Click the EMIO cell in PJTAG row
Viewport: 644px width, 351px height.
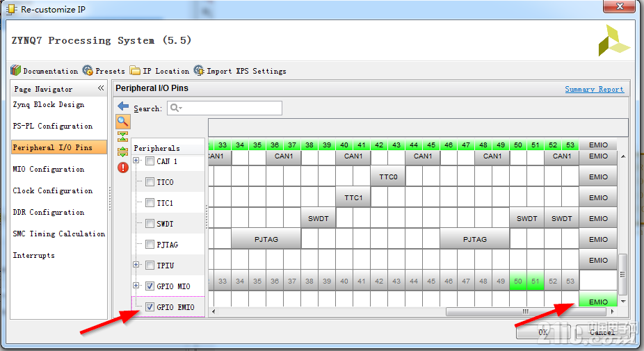pyautogui.click(x=598, y=239)
